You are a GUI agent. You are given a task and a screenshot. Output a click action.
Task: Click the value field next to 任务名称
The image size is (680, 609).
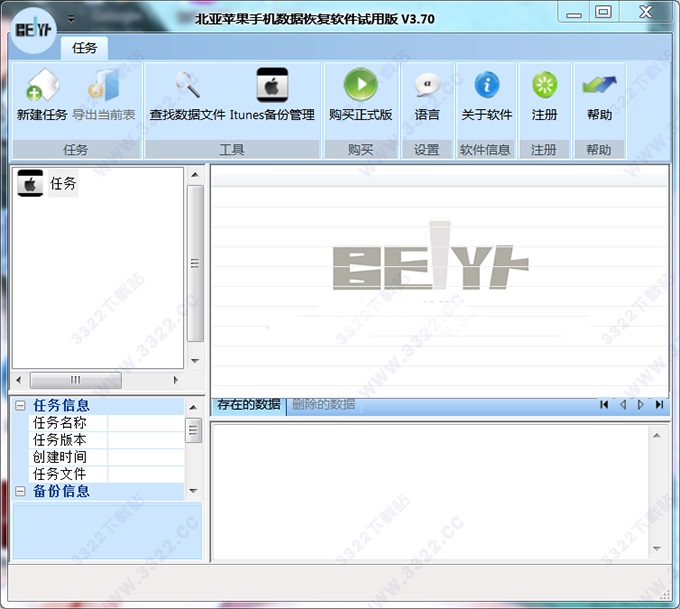click(146, 423)
